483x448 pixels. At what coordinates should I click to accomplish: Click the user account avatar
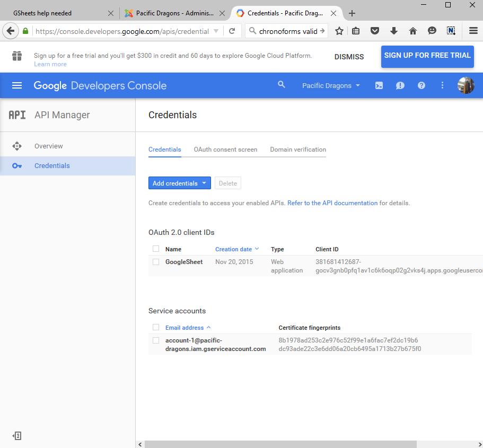(x=466, y=85)
